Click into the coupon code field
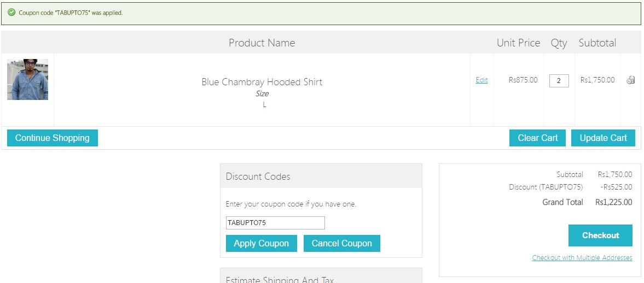 pos(275,223)
